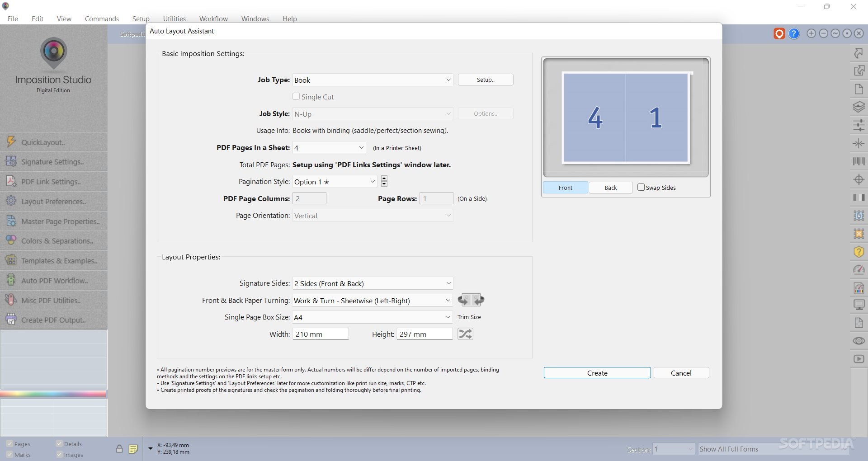Toggle the Pages checkbox in status bar
The image size is (868, 461).
(x=9, y=444)
